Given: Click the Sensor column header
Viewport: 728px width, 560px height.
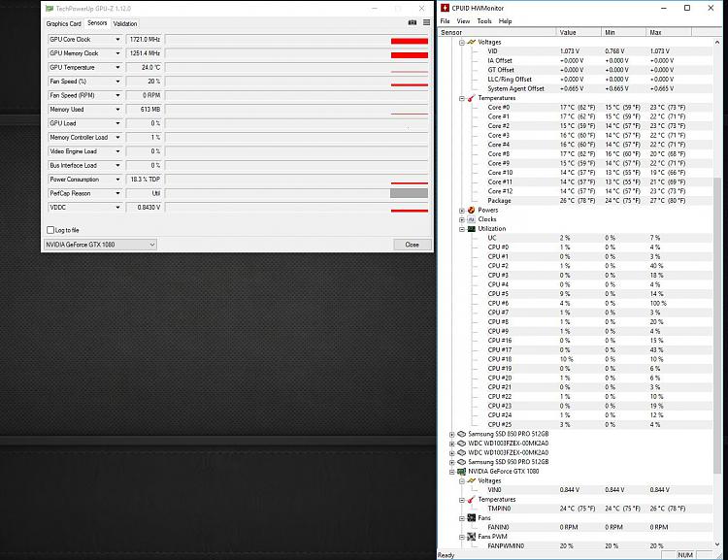Looking at the screenshot, I should click(497, 32).
